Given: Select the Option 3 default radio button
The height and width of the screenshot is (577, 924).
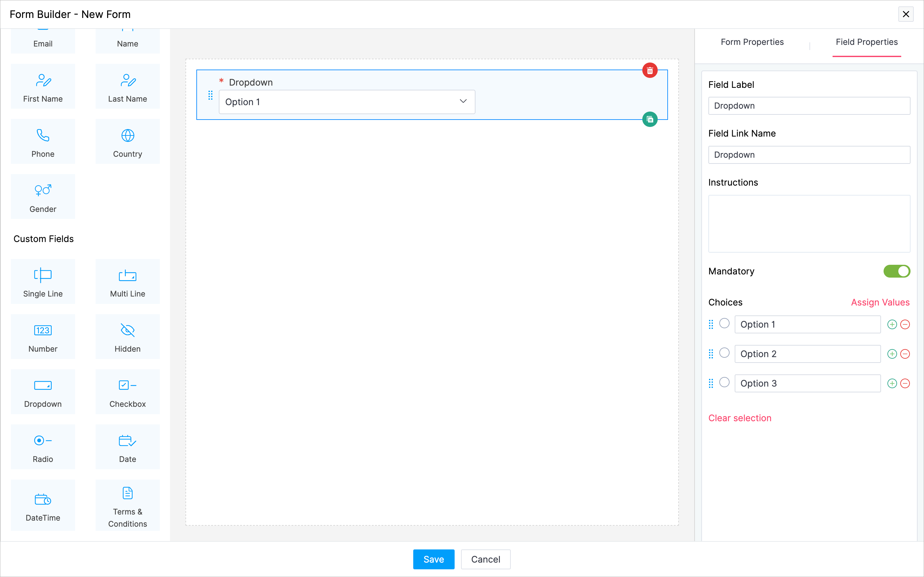Looking at the screenshot, I should [724, 382].
